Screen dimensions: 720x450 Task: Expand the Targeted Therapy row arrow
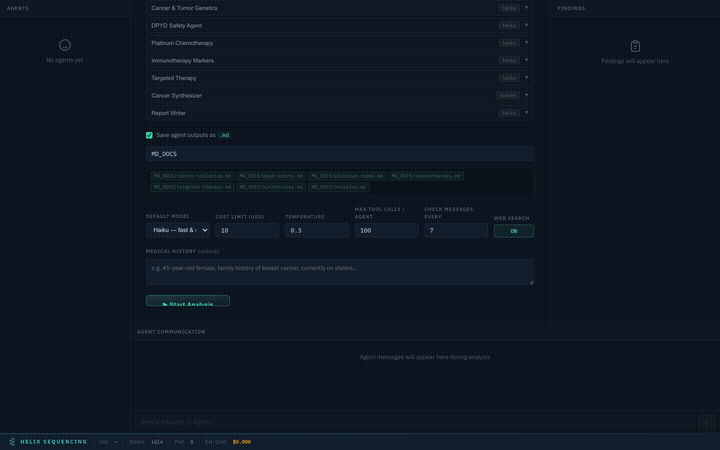pos(526,78)
